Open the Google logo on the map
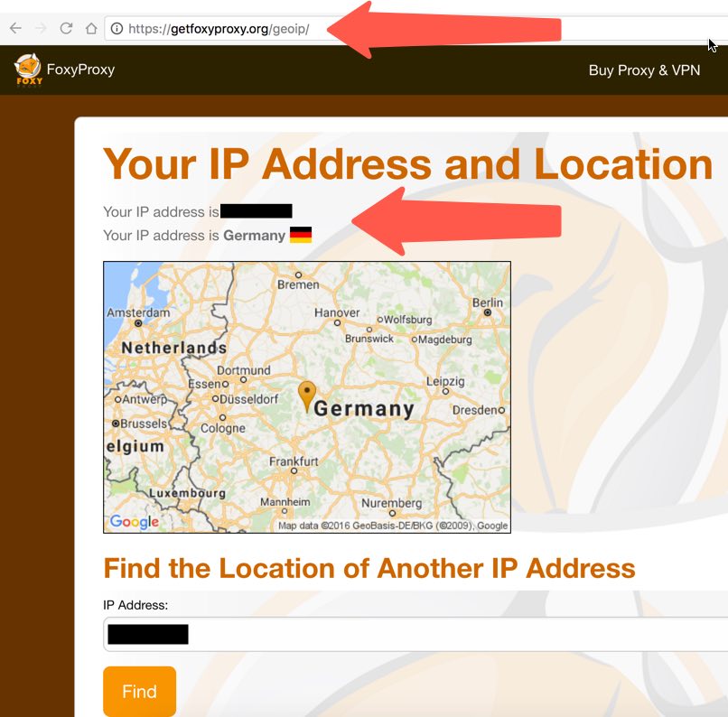The width and height of the screenshot is (728, 717). click(x=135, y=522)
